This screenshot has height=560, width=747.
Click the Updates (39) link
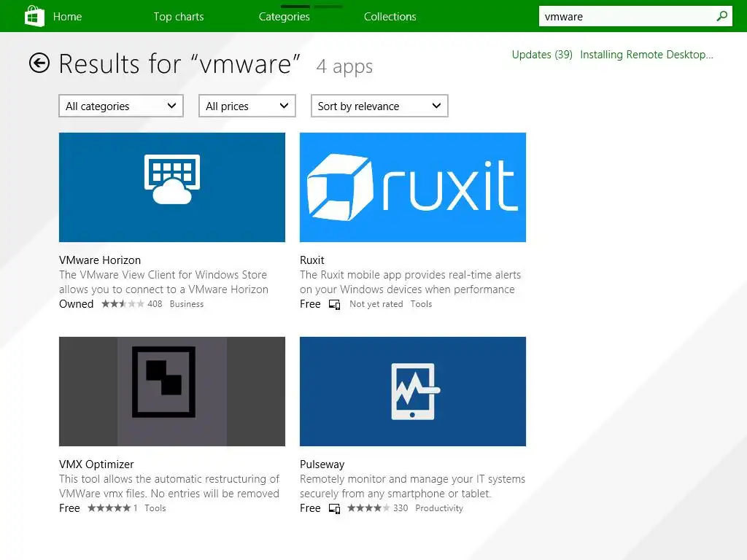click(542, 55)
